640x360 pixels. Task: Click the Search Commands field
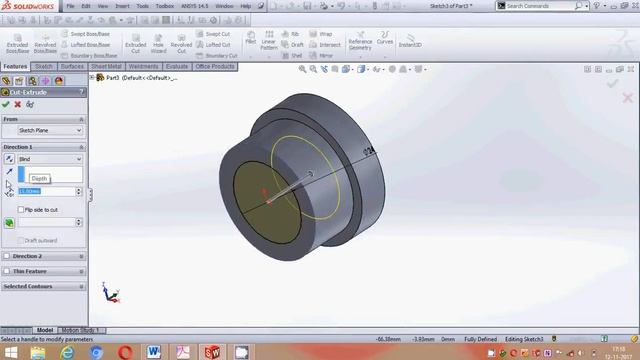540,6
